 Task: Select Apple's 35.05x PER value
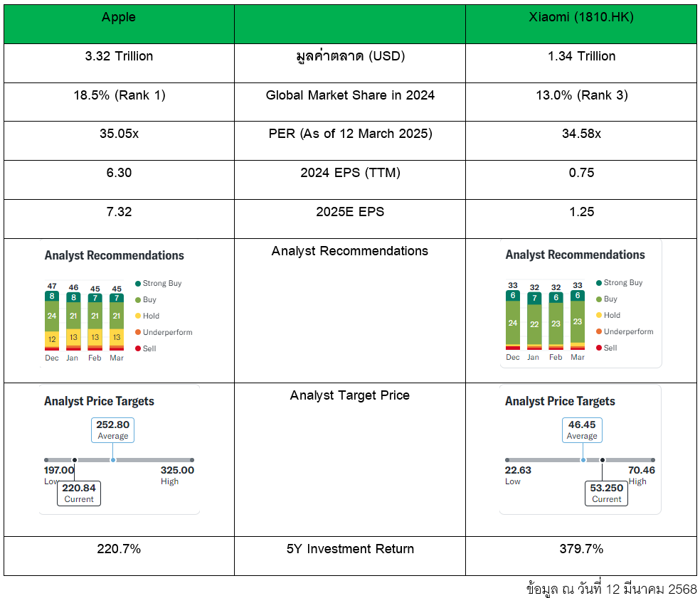[119, 134]
